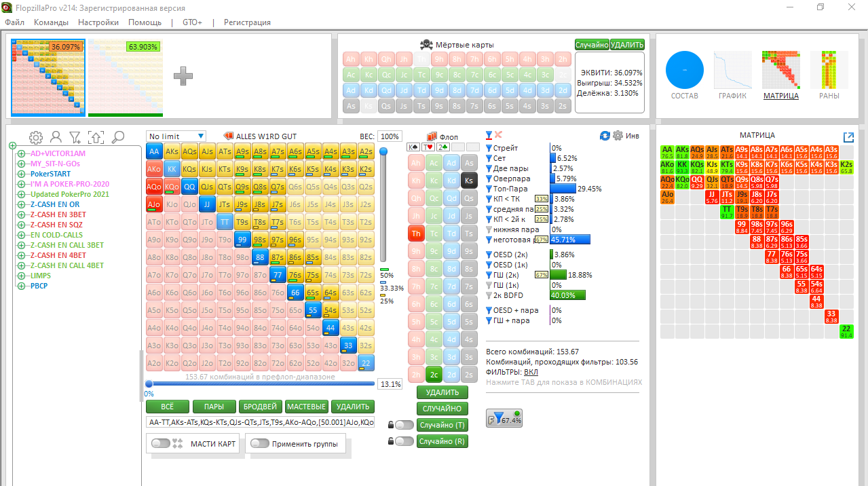
Task: Clear all filters with red X icon
Action: point(498,135)
